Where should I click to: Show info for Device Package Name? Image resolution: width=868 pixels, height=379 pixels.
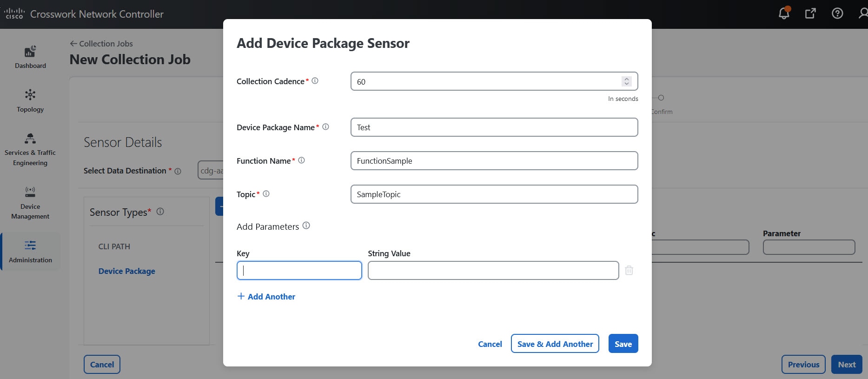325,126
